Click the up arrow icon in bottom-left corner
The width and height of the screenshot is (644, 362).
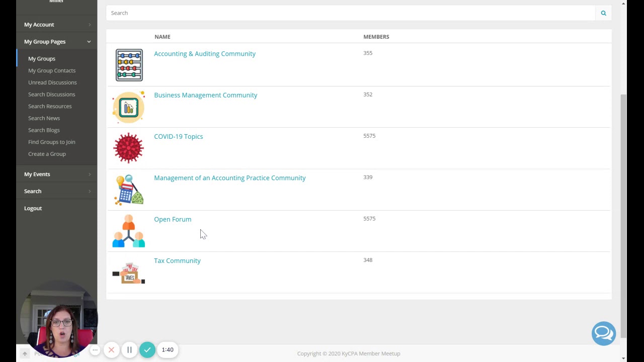tap(25, 354)
